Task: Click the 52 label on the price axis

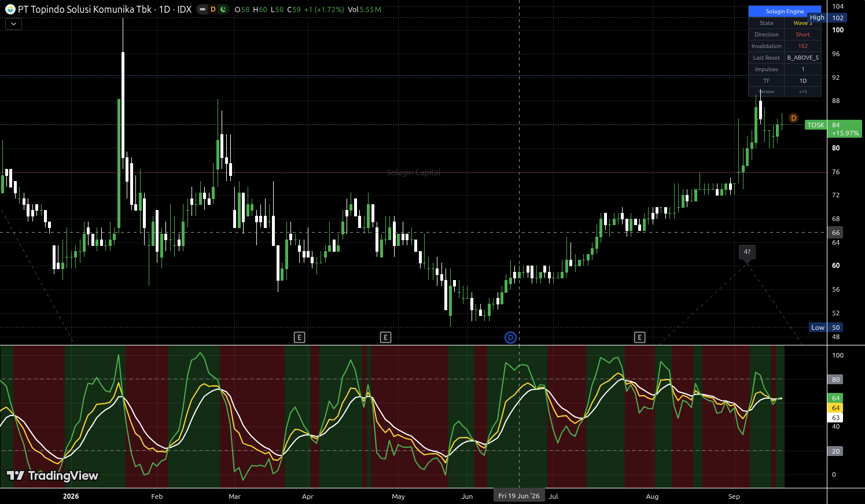Action: [x=836, y=313]
